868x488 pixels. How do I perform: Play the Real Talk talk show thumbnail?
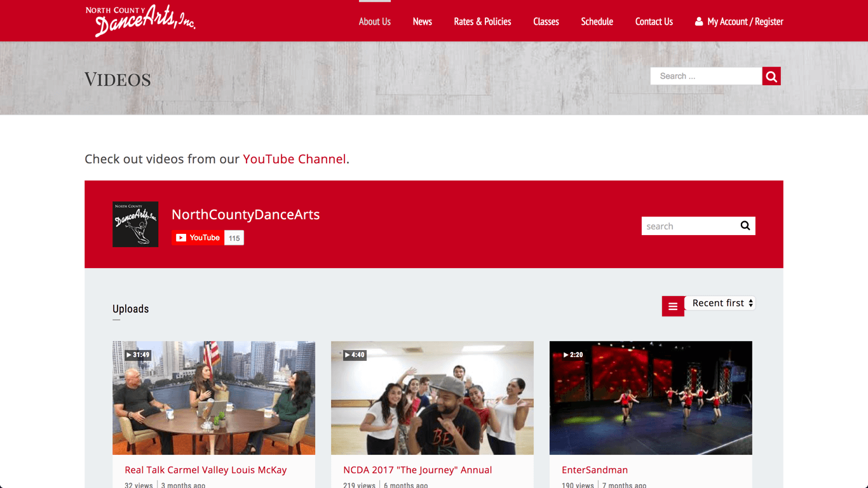point(214,398)
